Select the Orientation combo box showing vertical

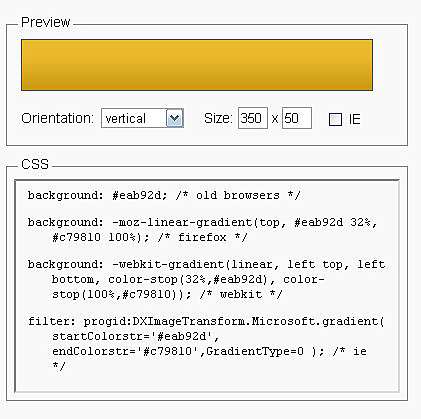(142, 118)
